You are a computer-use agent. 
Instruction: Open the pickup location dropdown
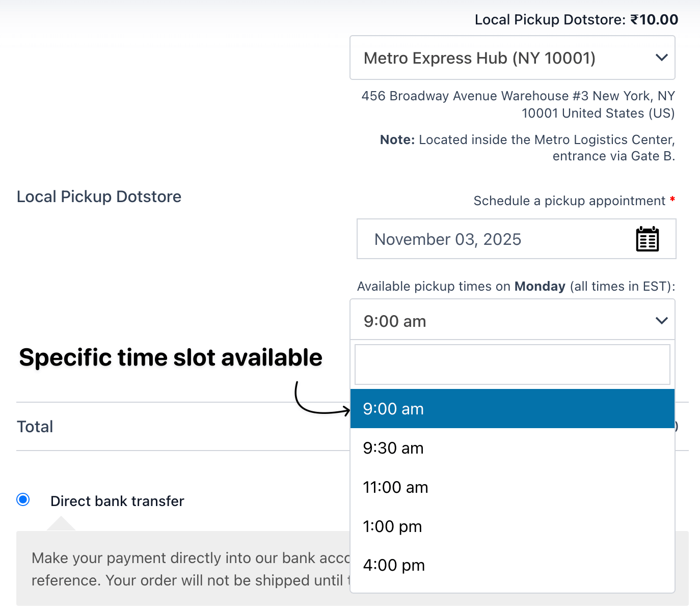click(512, 58)
